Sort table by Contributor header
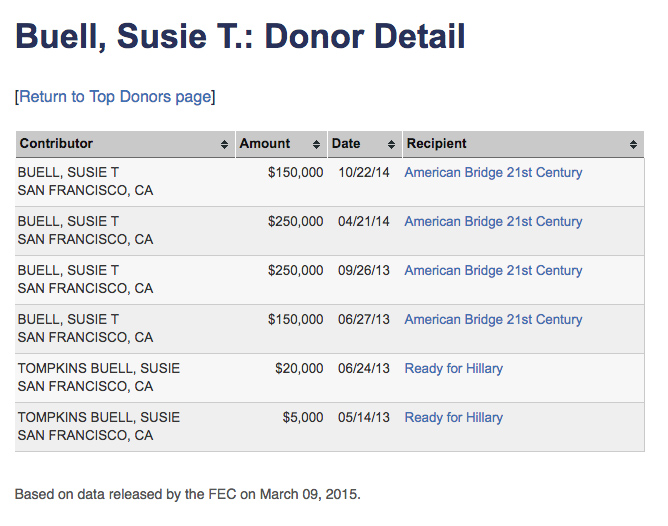The image size is (668, 526). (57, 144)
